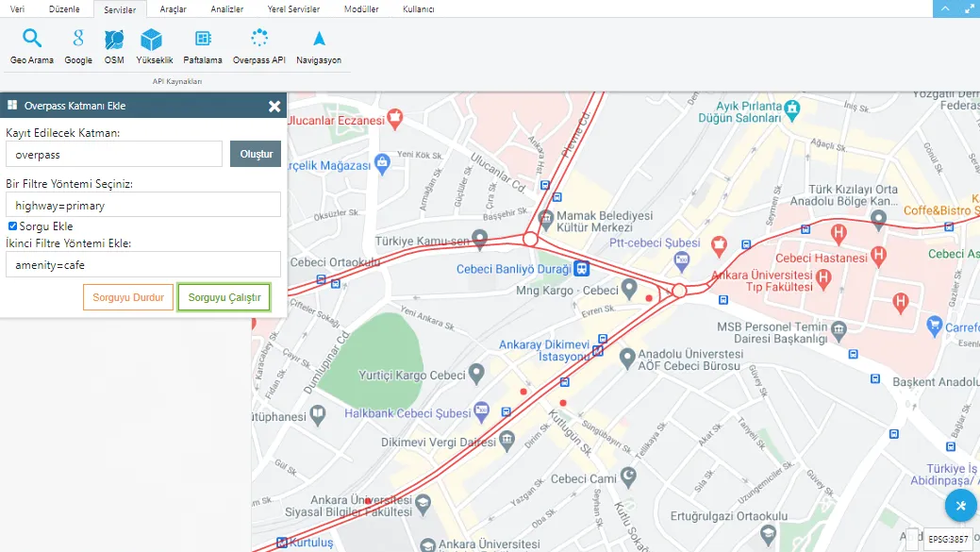The height and width of the screenshot is (552, 980).
Task: Open the Kullanıcı tab
Action: pyautogui.click(x=418, y=8)
